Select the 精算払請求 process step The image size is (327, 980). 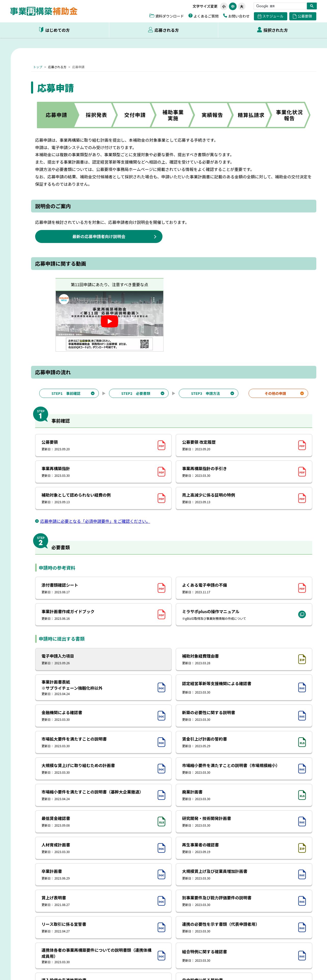point(251,115)
